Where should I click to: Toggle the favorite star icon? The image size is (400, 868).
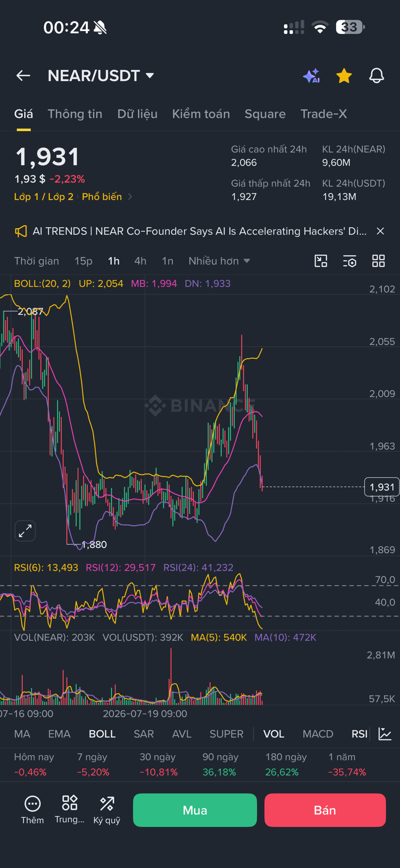[x=344, y=75]
